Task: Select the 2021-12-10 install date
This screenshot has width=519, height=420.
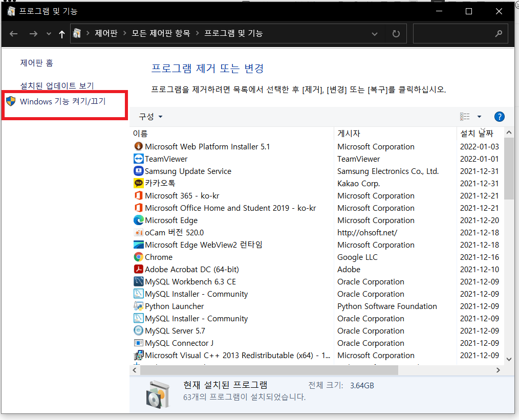Action: tap(479, 269)
